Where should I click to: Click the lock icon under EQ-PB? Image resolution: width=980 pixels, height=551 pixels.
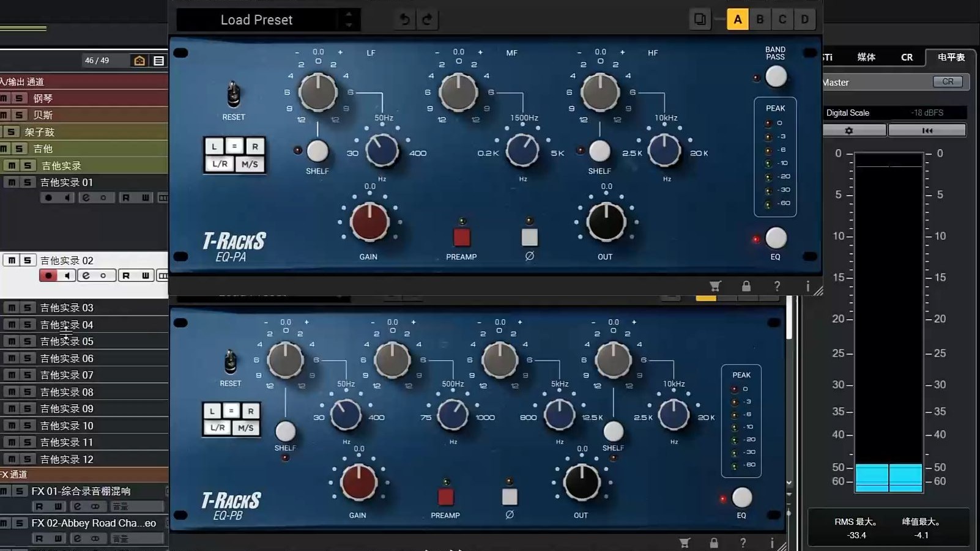714,542
